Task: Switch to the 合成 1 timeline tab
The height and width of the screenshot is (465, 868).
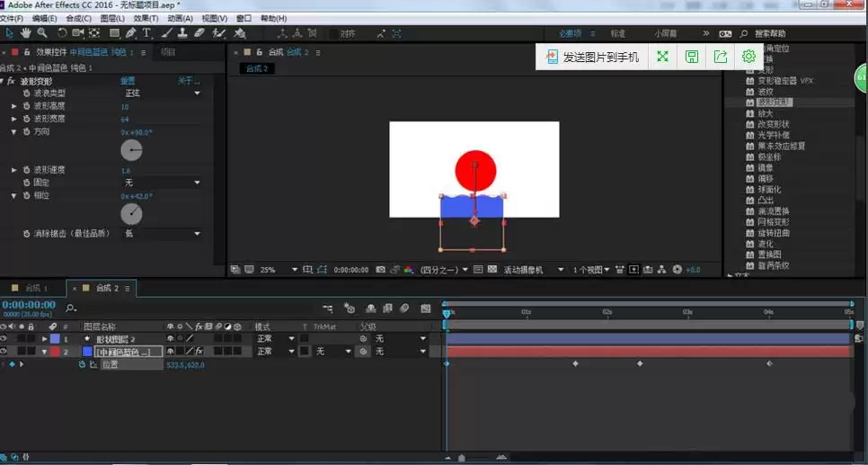Action: click(x=32, y=288)
